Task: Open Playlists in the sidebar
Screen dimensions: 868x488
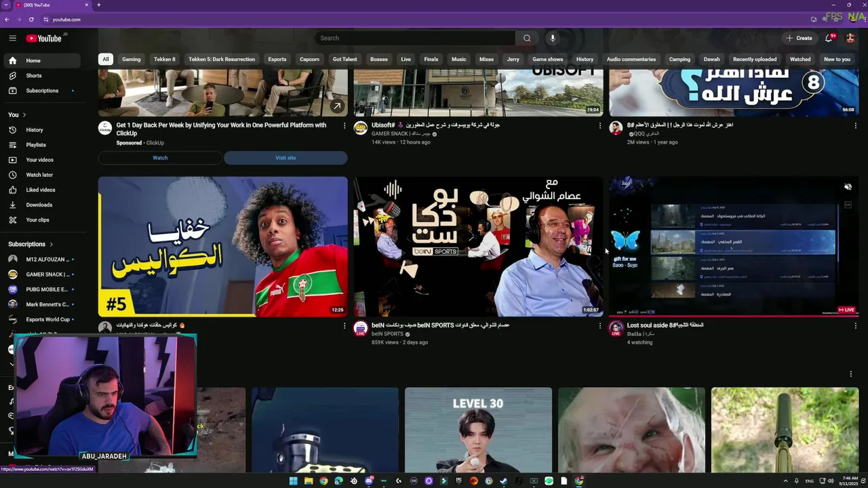Action: point(41,144)
